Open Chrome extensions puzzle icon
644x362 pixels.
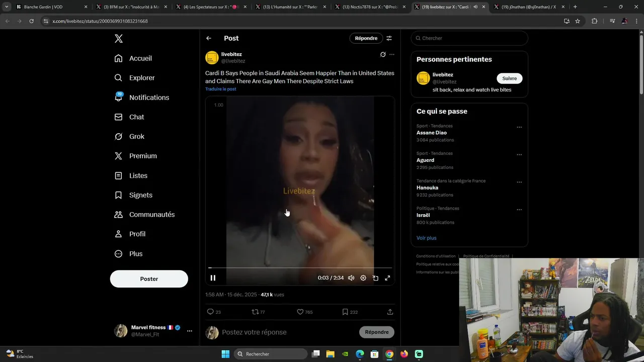[594, 21]
